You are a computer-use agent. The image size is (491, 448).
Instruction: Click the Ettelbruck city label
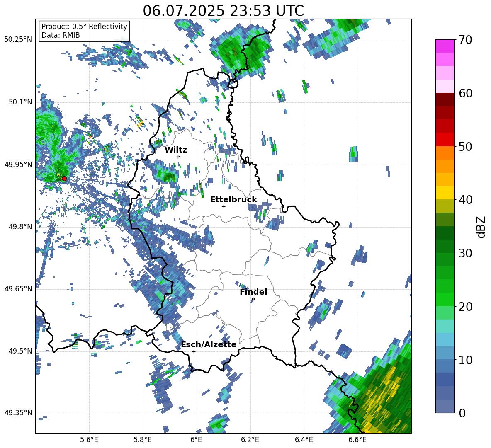click(233, 200)
